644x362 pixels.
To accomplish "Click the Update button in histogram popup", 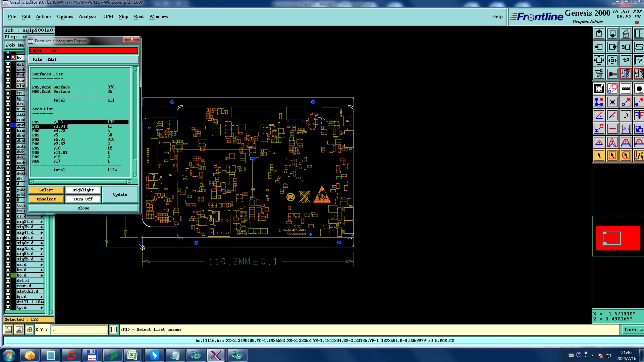I will (x=120, y=194).
